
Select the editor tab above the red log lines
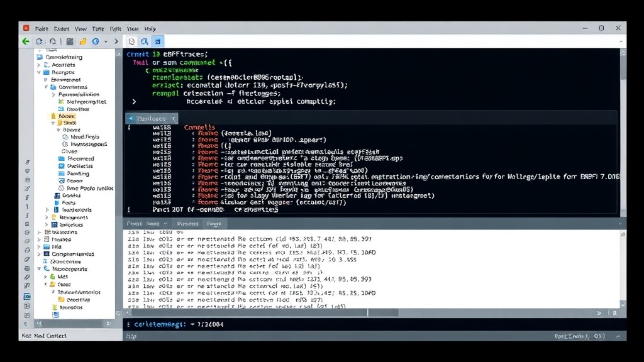click(152, 119)
